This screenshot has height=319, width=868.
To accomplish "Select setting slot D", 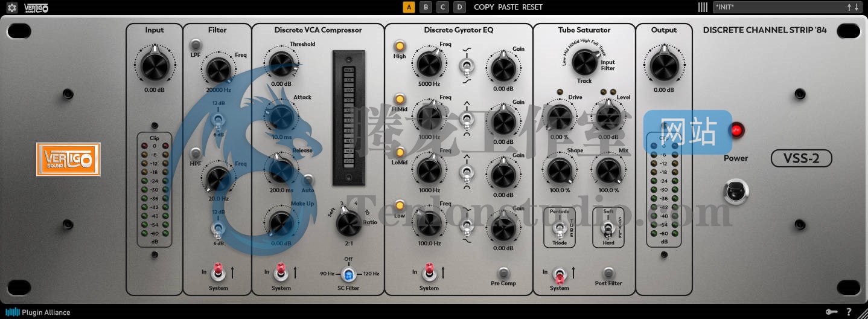I will point(460,7).
